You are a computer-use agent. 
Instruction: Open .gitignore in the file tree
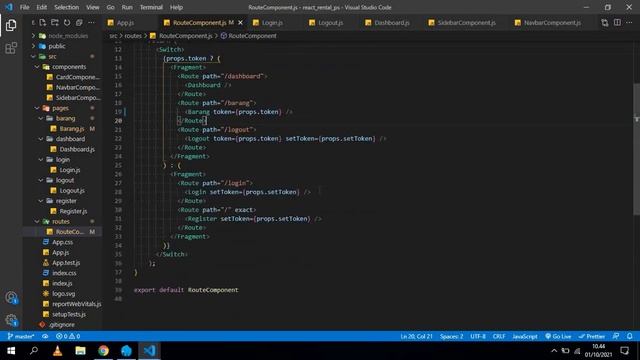tap(61, 325)
